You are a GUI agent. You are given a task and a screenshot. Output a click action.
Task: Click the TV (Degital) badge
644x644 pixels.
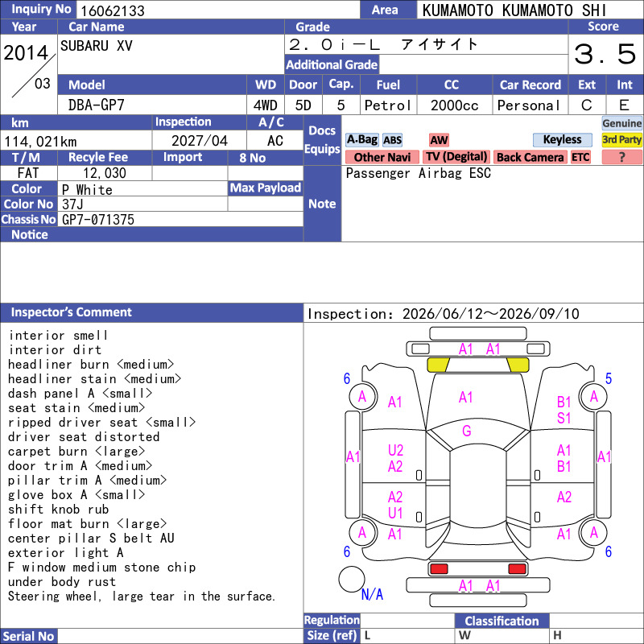coord(456,157)
